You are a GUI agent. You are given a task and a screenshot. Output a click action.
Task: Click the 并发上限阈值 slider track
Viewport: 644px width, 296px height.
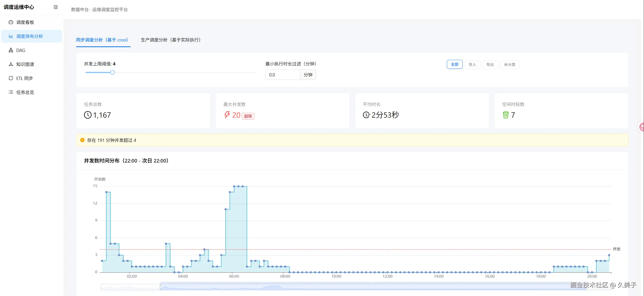[170, 72]
